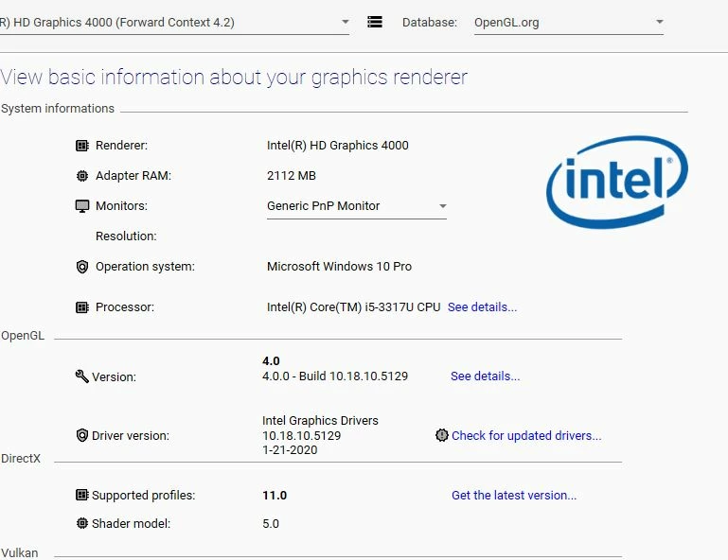Click the Database label
Image resolution: width=728 pixels, height=560 pixels.
[x=430, y=23]
